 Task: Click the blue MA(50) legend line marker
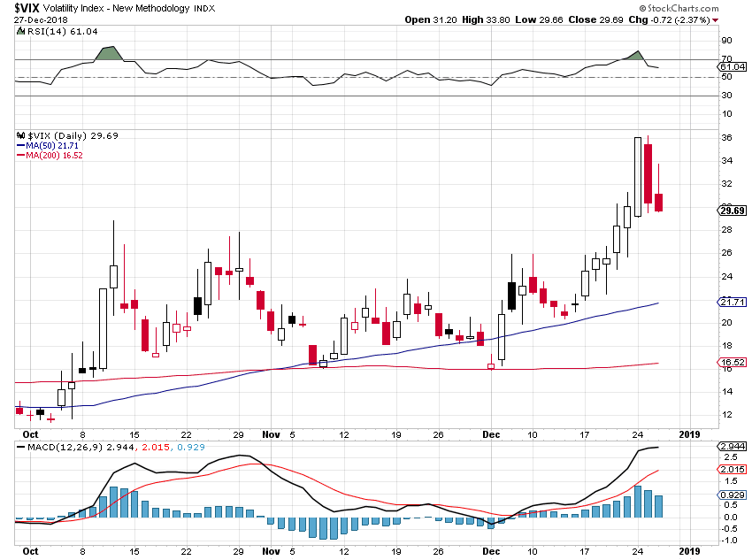(x=20, y=145)
